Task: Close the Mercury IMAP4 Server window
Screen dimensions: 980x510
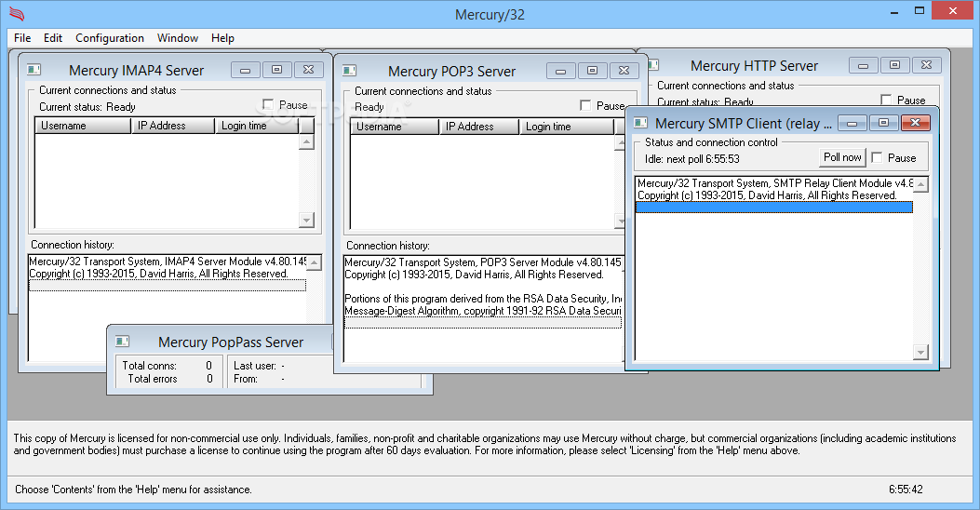Action: (309, 70)
